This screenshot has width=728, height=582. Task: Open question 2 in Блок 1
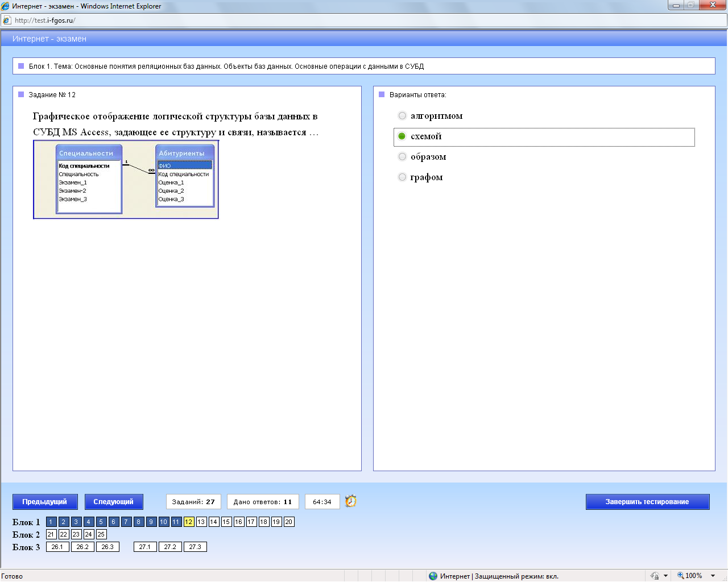coord(63,522)
